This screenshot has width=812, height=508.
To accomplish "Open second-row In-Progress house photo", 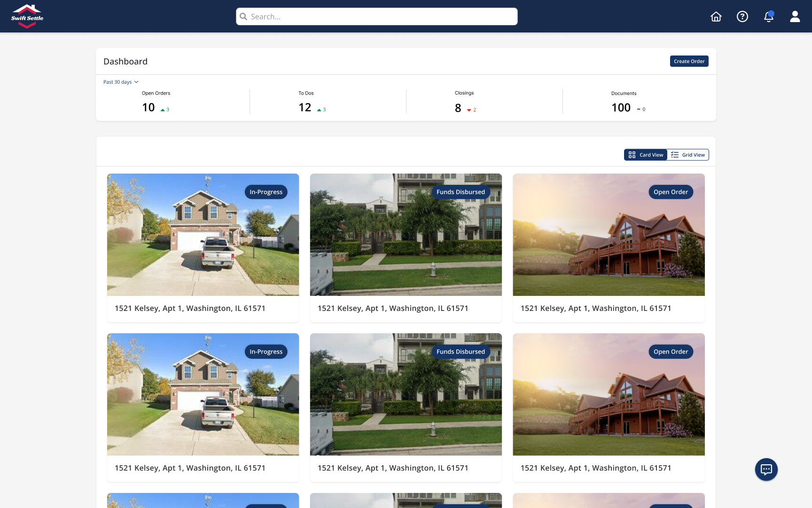I will point(203,394).
